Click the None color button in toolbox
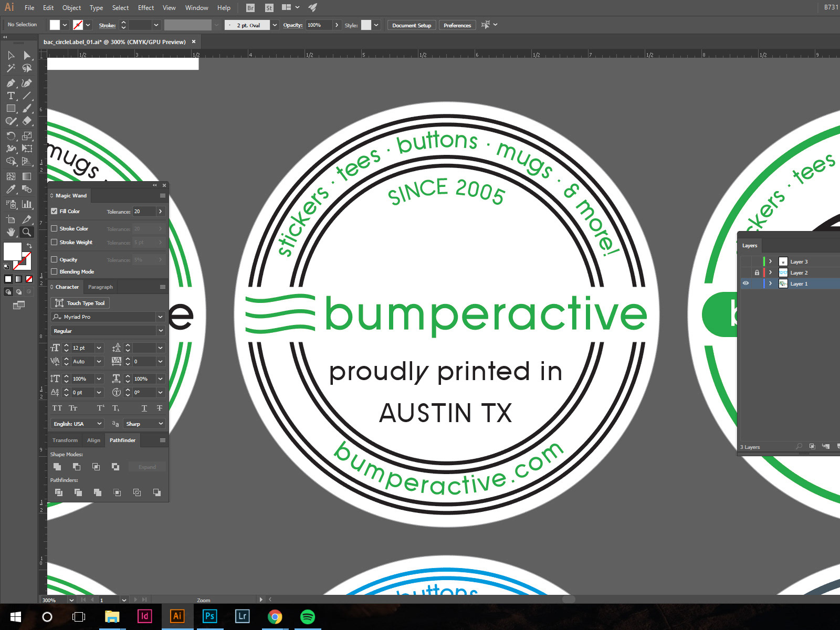Image resolution: width=840 pixels, height=630 pixels. click(29, 279)
